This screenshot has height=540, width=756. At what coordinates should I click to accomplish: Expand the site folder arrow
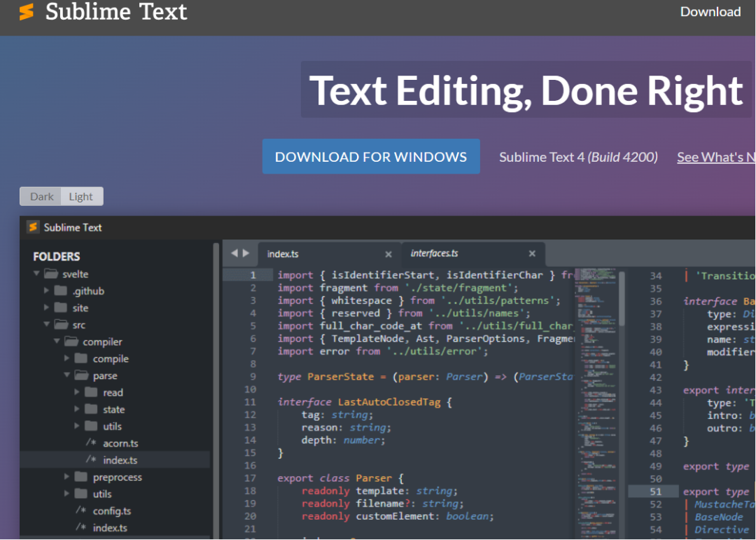[x=46, y=307]
